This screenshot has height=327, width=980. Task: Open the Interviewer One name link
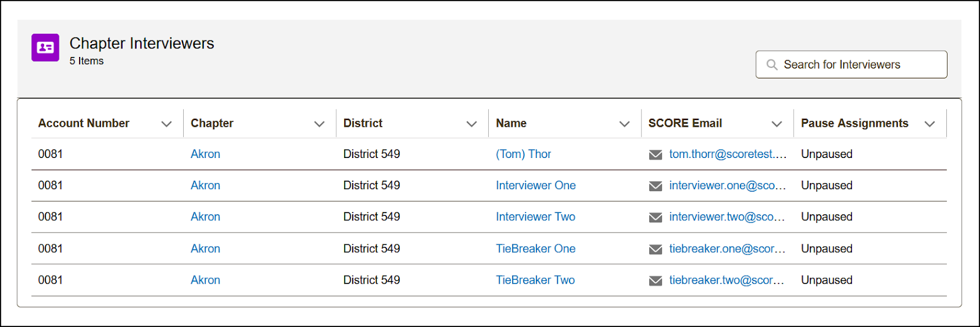[535, 186]
